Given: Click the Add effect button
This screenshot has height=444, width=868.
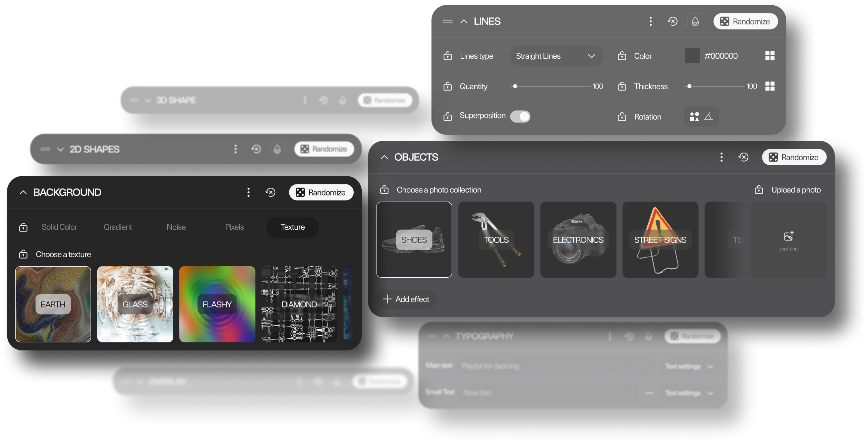Looking at the screenshot, I should point(406,299).
